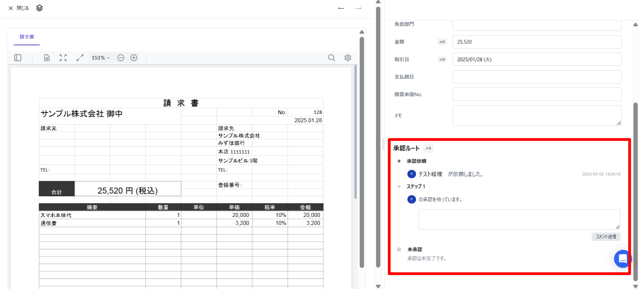Click the メモ text area
The width and height of the screenshot is (644, 305).
(537, 115)
